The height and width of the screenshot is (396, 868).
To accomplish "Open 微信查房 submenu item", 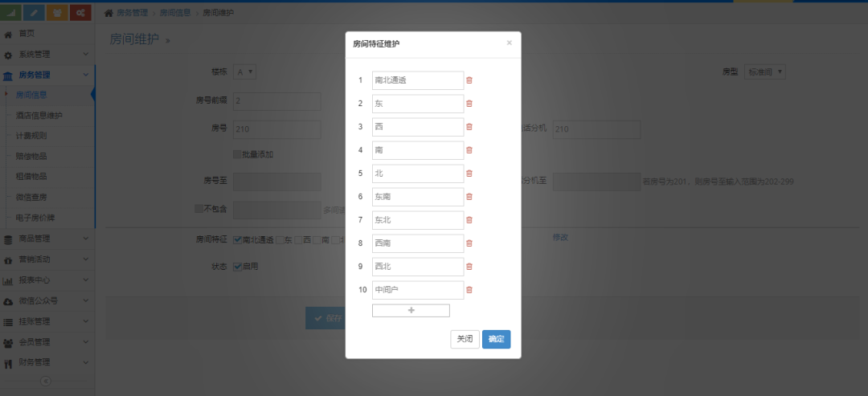I will click(x=31, y=198).
